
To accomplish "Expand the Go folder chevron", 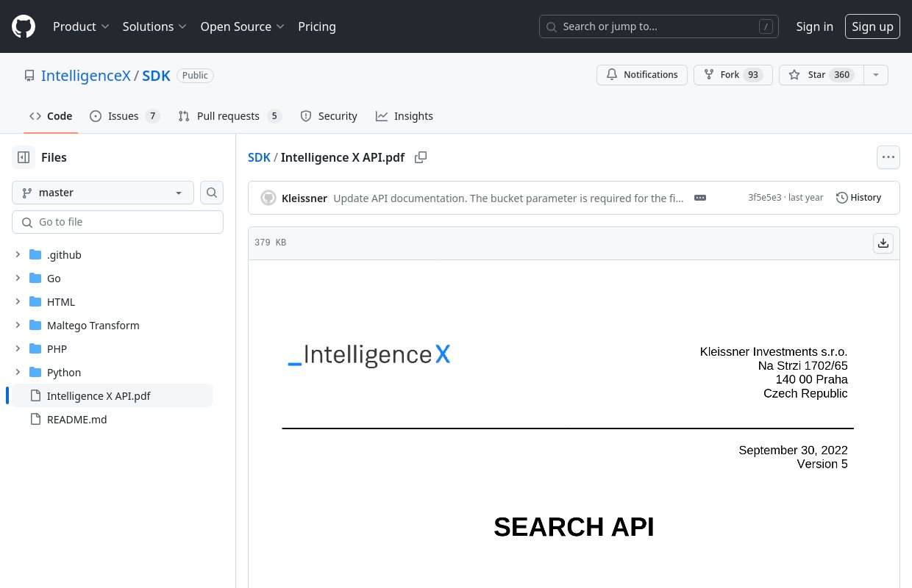I will tap(18, 279).
